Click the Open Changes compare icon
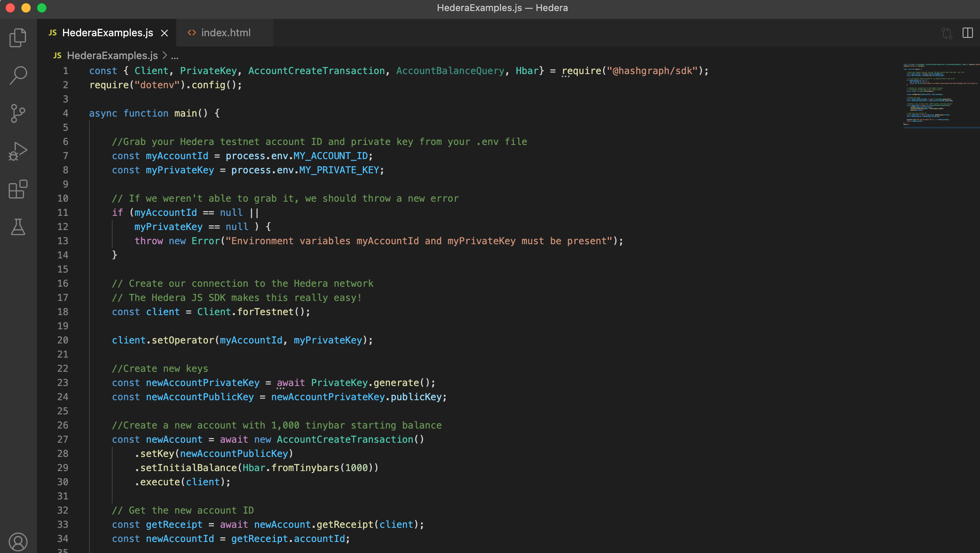The width and height of the screenshot is (980, 553). click(x=947, y=33)
